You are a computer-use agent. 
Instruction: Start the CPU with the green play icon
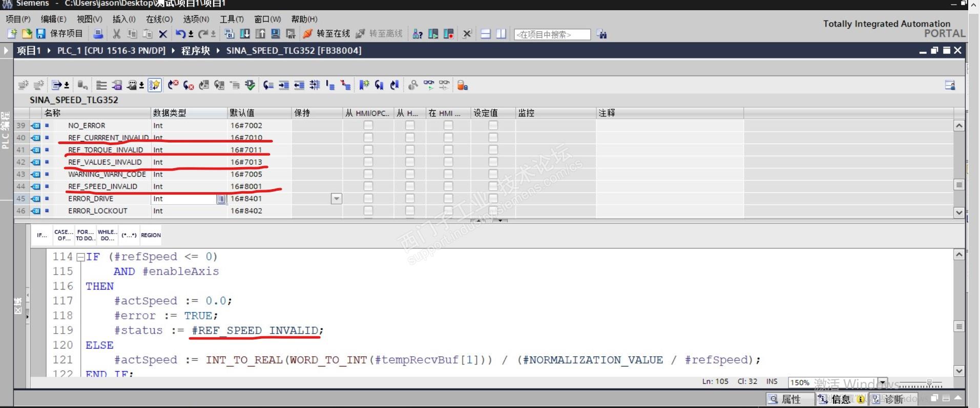433,34
